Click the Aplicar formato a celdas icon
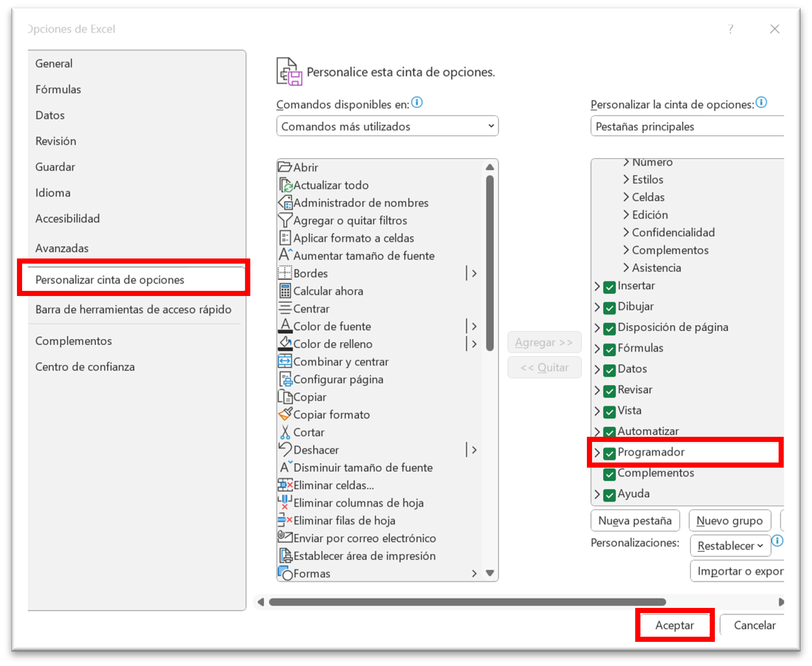This screenshot has width=812, height=666. pyautogui.click(x=285, y=238)
